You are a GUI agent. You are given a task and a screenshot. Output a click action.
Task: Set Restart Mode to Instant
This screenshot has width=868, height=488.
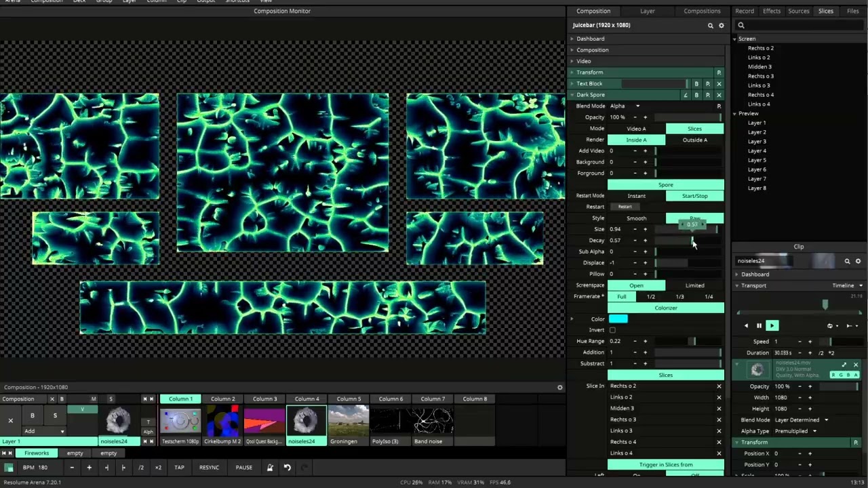(x=636, y=196)
